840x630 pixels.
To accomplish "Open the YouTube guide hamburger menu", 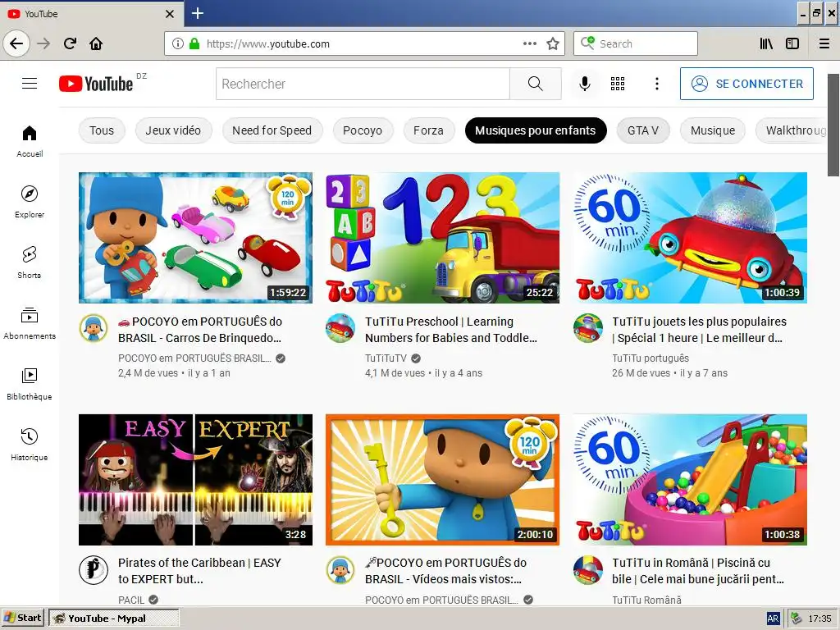I will (30, 84).
